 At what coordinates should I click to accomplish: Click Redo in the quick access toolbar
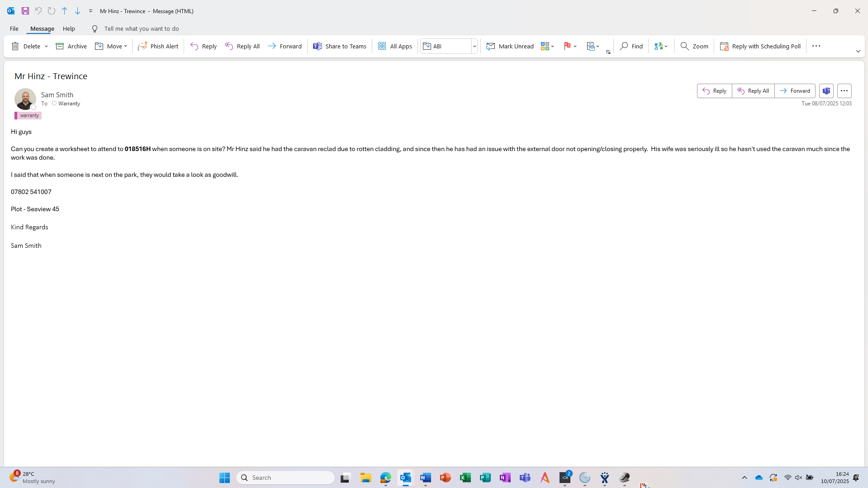click(x=52, y=11)
